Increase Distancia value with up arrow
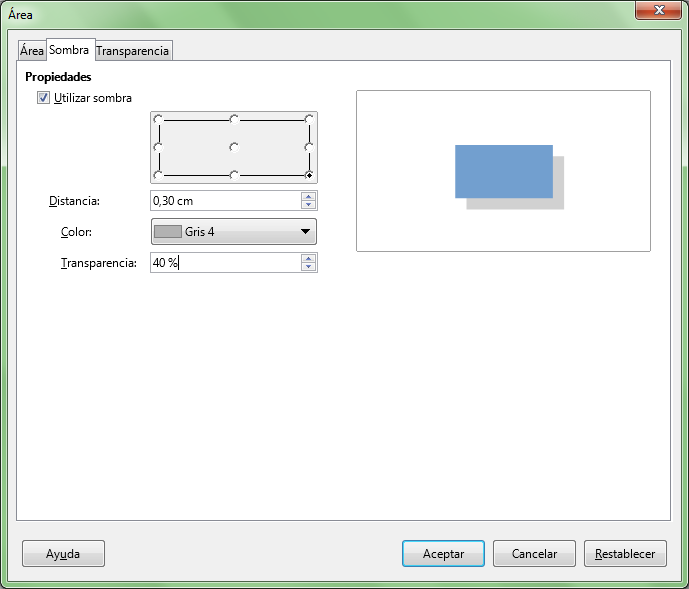The width and height of the screenshot is (689, 589). (x=309, y=196)
